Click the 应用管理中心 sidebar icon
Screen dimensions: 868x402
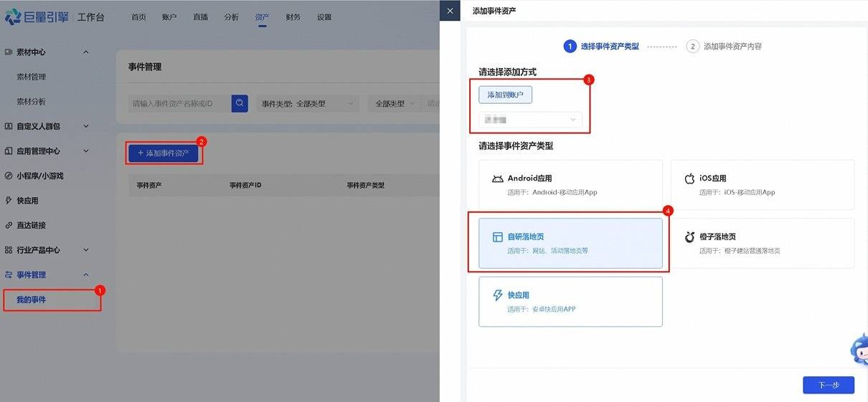point(9,151)
